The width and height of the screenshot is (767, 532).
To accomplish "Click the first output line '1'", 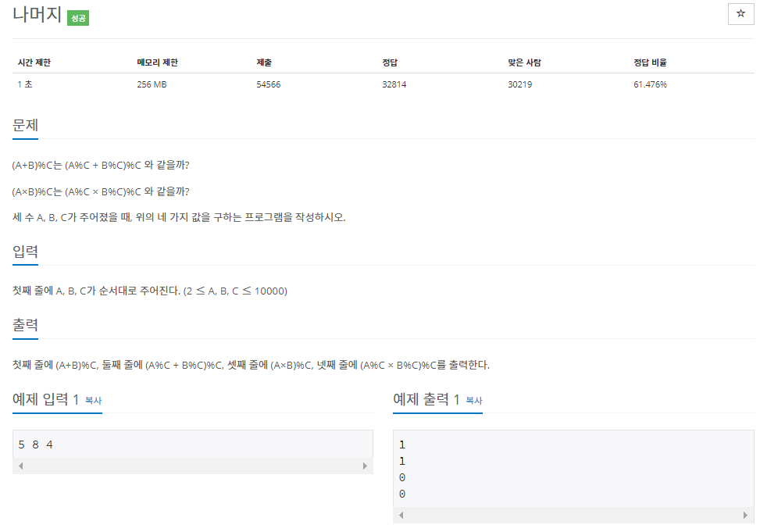I will [x=402, y=445].
